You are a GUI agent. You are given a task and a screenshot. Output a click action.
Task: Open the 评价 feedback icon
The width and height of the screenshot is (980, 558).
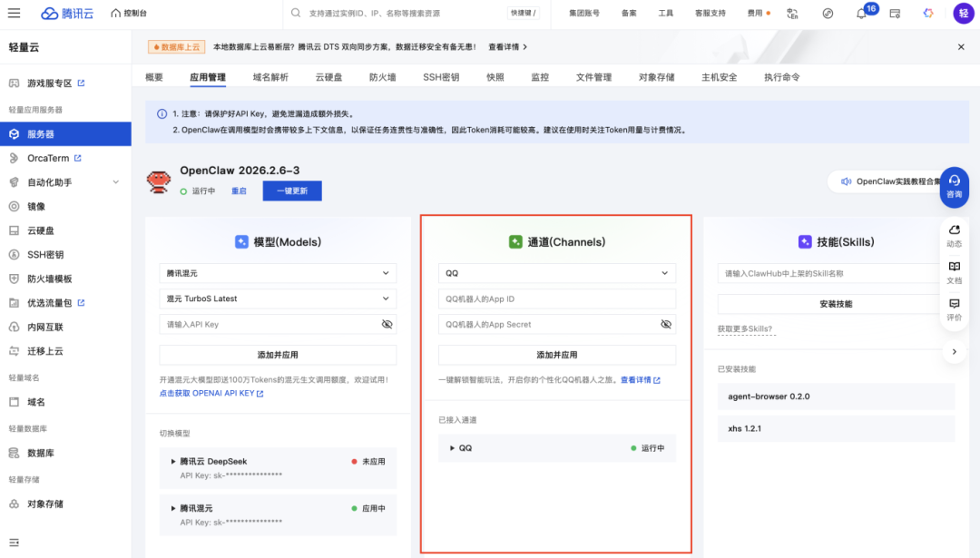tap(954, 309)
